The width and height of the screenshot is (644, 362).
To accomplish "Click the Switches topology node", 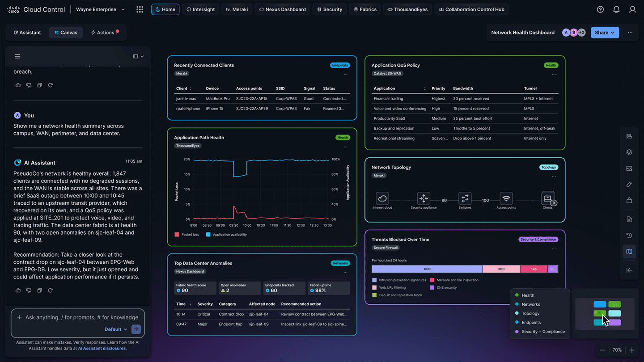I will click(465, 198).
